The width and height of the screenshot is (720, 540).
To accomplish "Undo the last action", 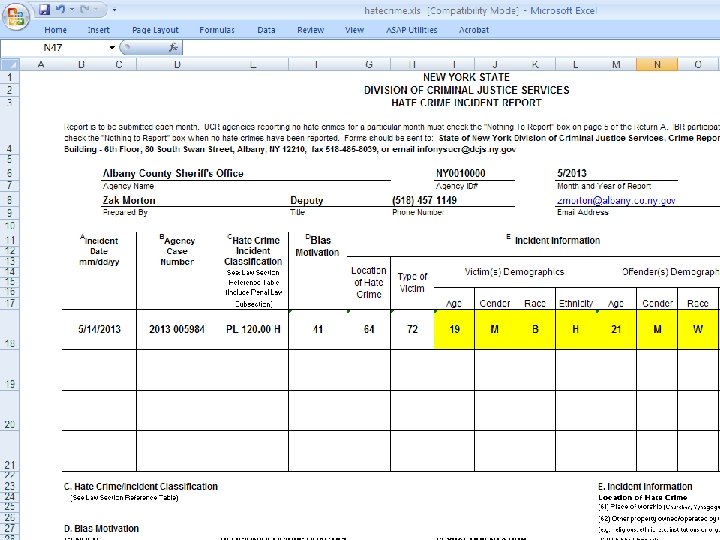I will tap(60, 10).
